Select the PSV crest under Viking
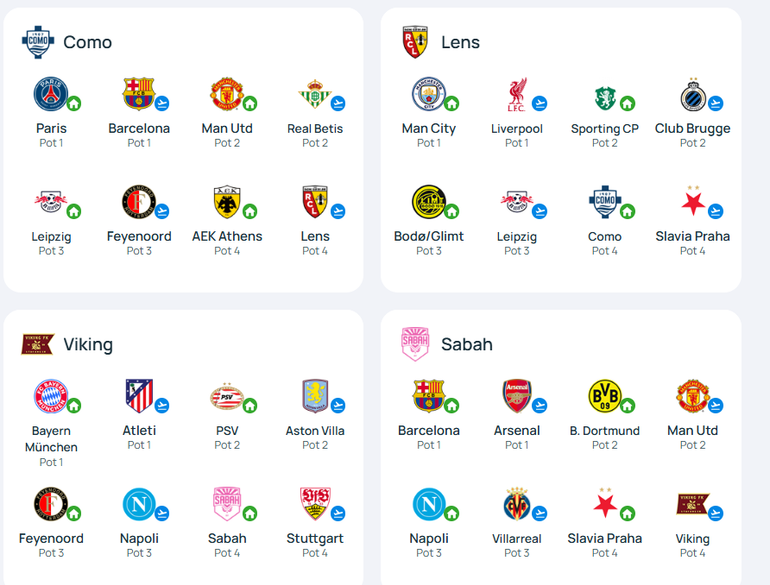Image resolution: width=770 pixels, height=585 pixels. tap(227, 397)
